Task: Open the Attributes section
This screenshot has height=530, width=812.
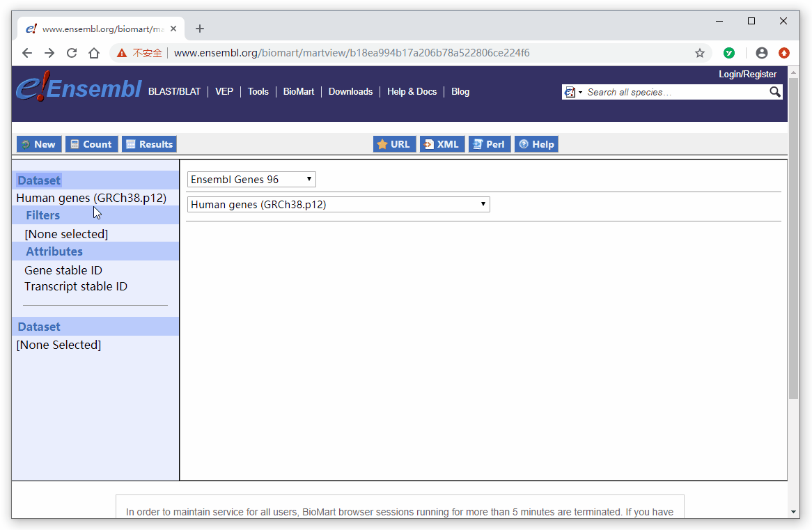Action: tap(54, 251)
